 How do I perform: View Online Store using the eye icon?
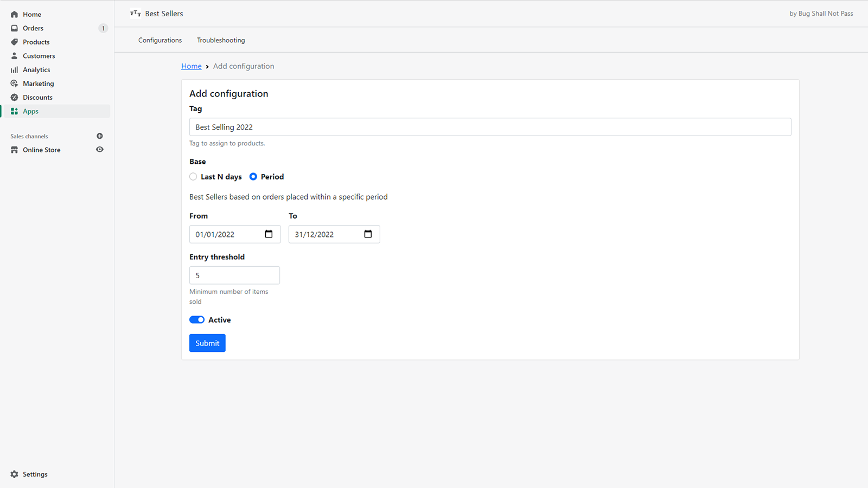pos(100,150)
